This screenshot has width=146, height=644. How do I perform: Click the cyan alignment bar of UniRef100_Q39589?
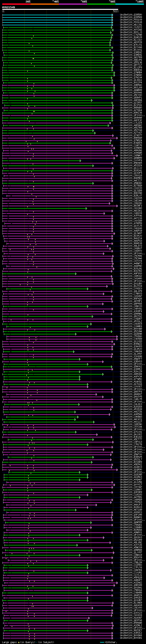[57, 17]
